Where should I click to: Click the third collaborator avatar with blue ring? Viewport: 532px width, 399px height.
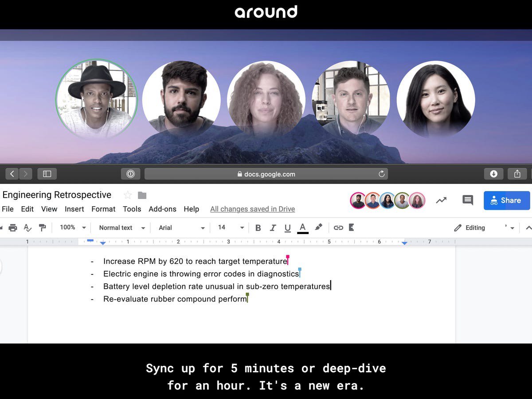[x=387, y=200]
